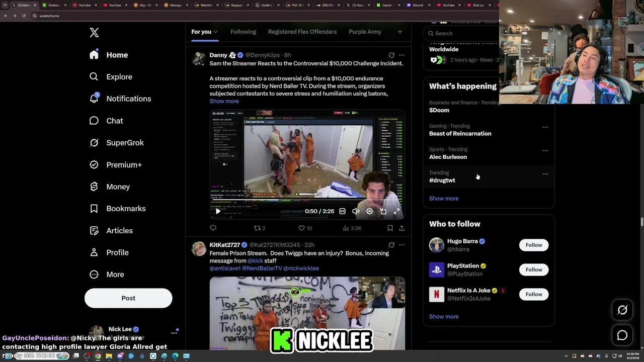Click the Post button
644x362 pixels.
tap(128, 298)
